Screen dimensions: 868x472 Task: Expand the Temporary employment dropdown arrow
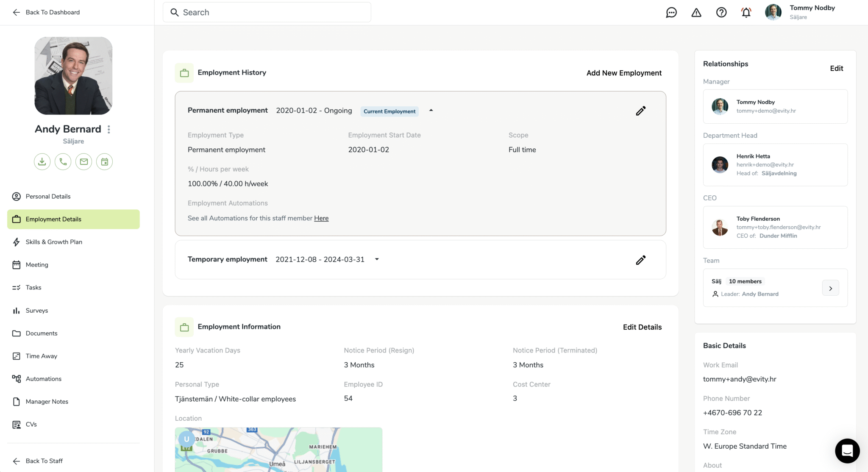(x=377, y=259)
